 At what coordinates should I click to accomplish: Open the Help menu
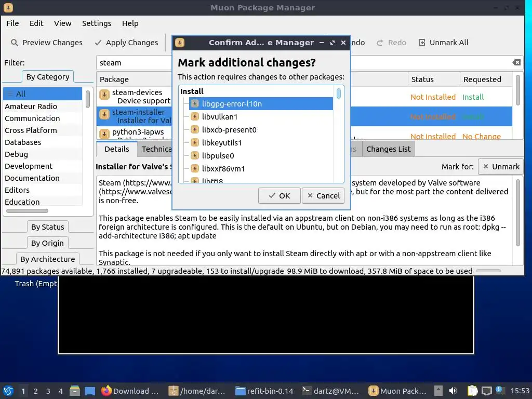(130, 23)
